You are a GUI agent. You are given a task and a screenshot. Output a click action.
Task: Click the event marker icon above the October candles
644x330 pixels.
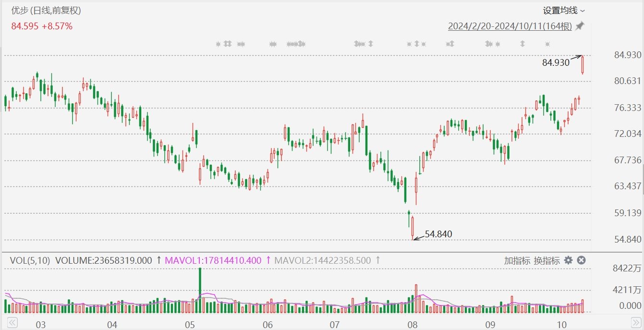(548, 44)
